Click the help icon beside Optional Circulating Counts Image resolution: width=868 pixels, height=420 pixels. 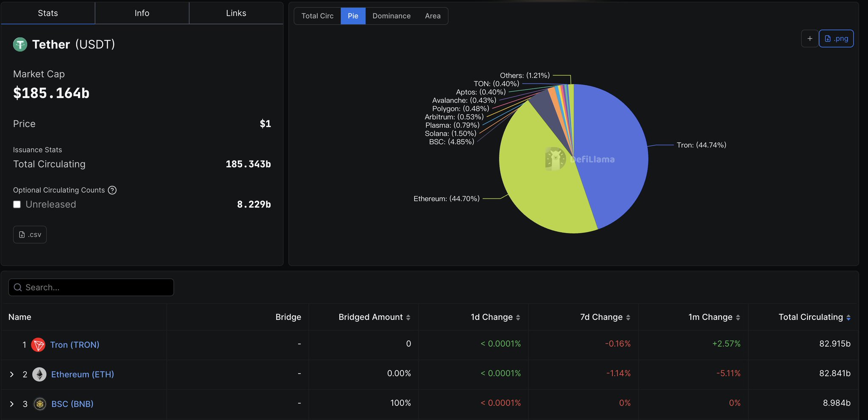(112, 190)
